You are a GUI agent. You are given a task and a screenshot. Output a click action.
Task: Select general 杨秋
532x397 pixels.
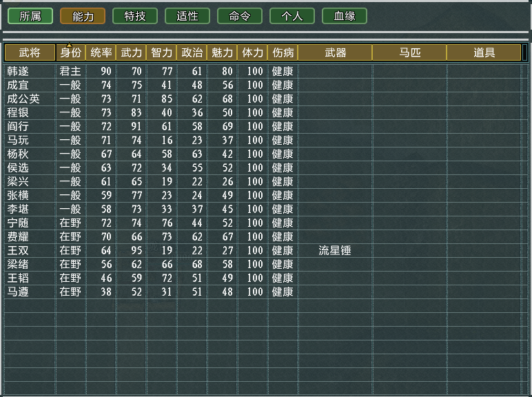(x=18, y=154)
